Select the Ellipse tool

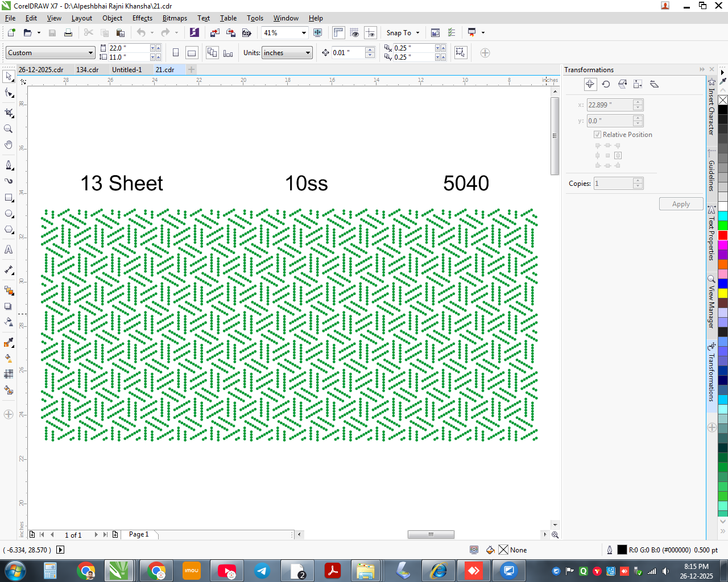point(9,214)
